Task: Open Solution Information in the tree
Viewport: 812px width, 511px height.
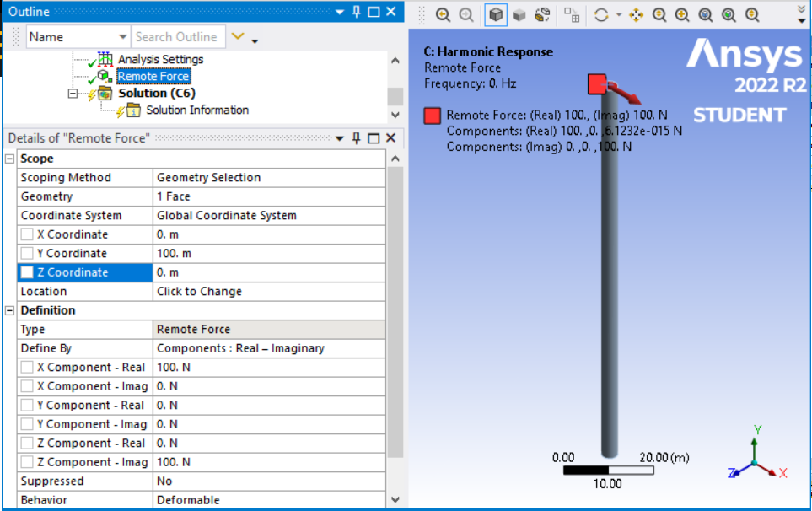Action: tap(196, 110)
